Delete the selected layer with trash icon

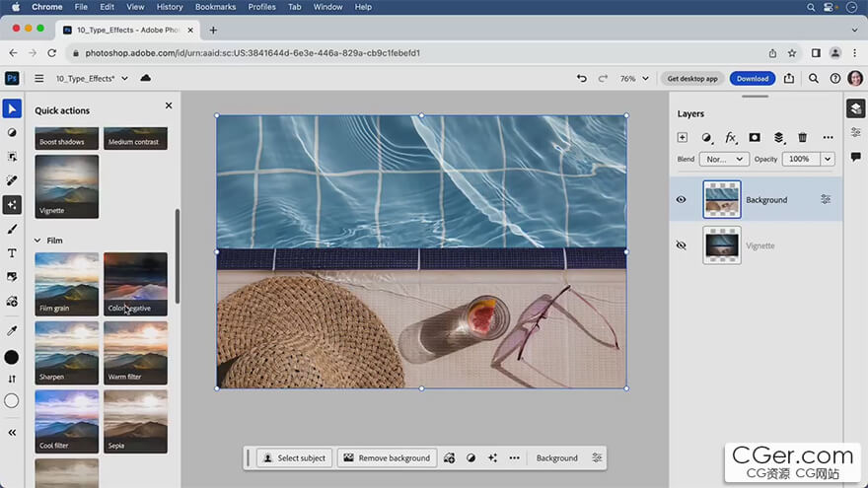803,138
